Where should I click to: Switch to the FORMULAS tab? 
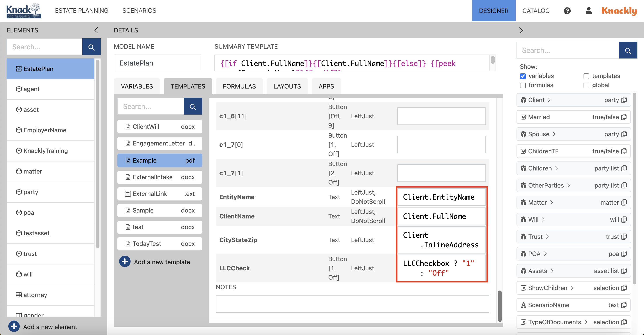239,86
